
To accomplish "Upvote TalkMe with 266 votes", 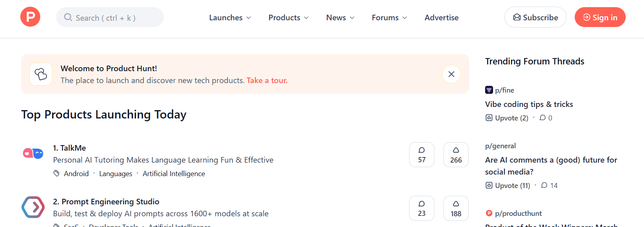I will (456, 155).
